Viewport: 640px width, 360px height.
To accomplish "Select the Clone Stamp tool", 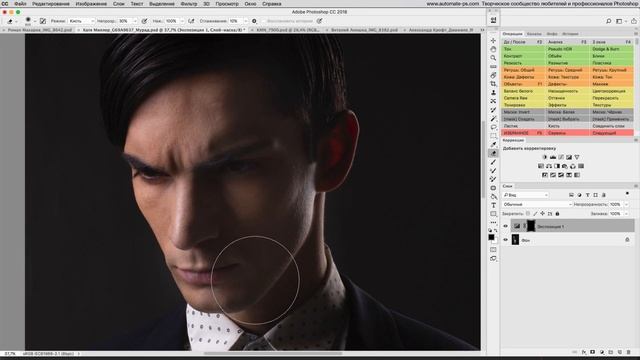I will pyautogui.click(x=493, y=92).
